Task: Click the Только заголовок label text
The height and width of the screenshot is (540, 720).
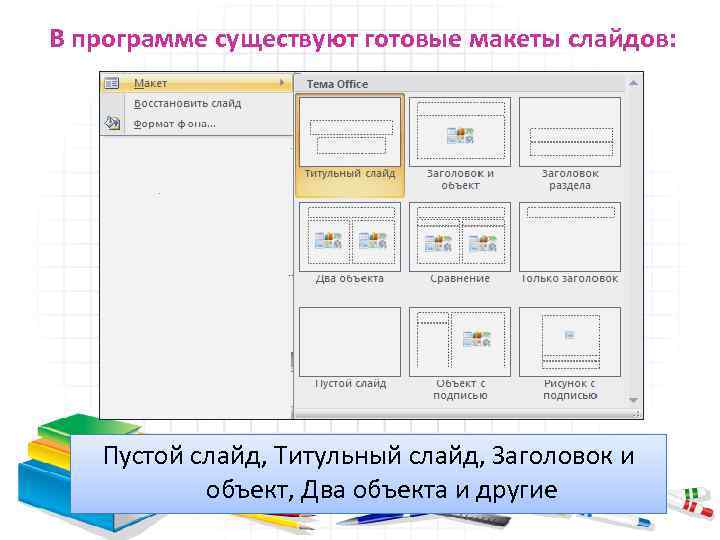Action: [570, 278]
